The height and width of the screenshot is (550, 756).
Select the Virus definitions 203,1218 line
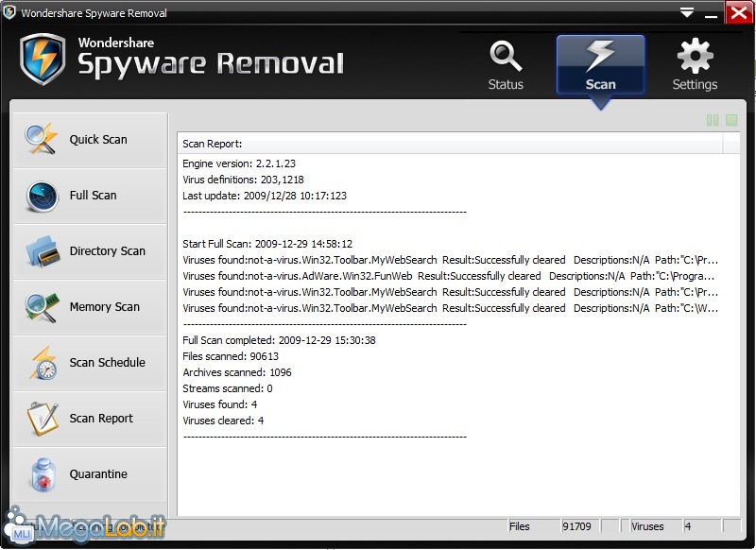243,180
